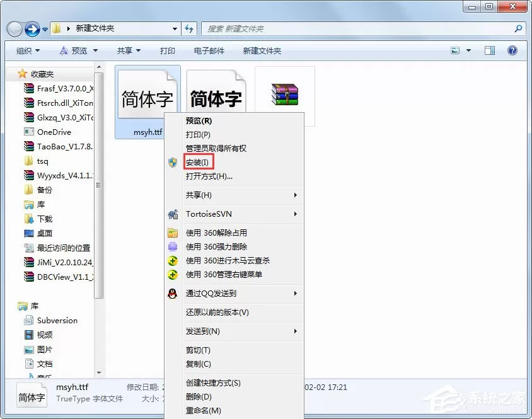
Task: Choose 安装(I) from context menu
Action: click(199, 163)
